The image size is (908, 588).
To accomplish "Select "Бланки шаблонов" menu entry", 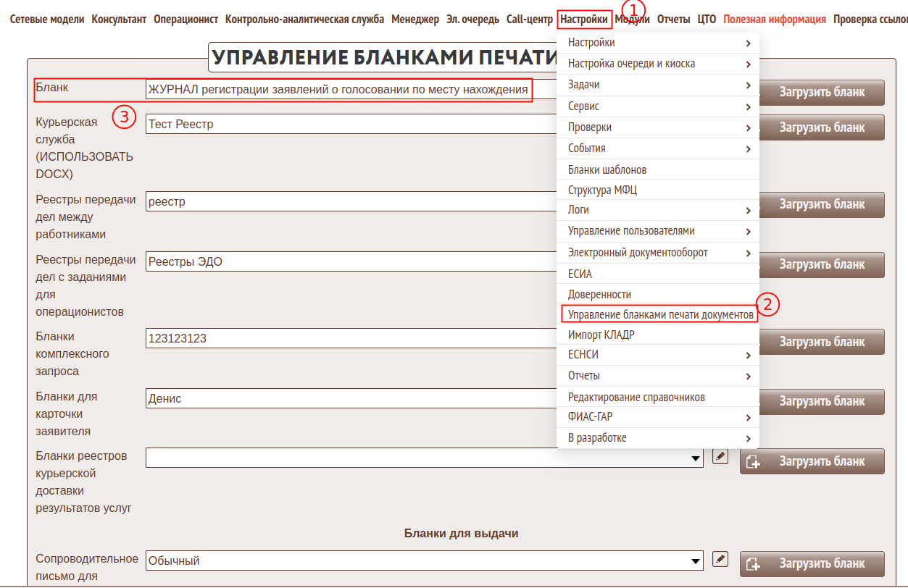I will [x=607, y=169].
